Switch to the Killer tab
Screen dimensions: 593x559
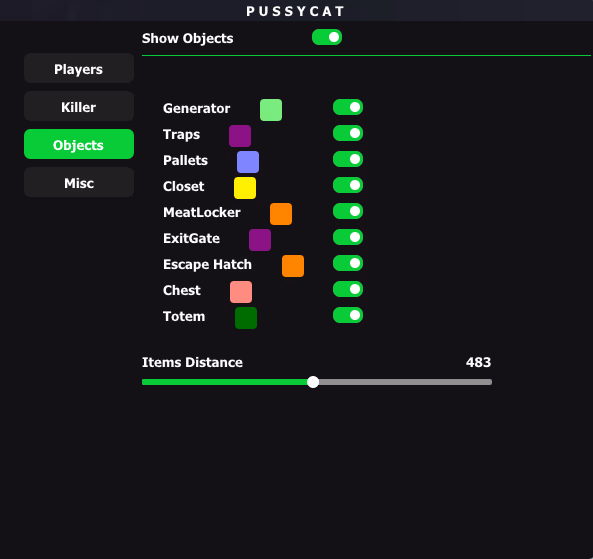click(79, 107)
